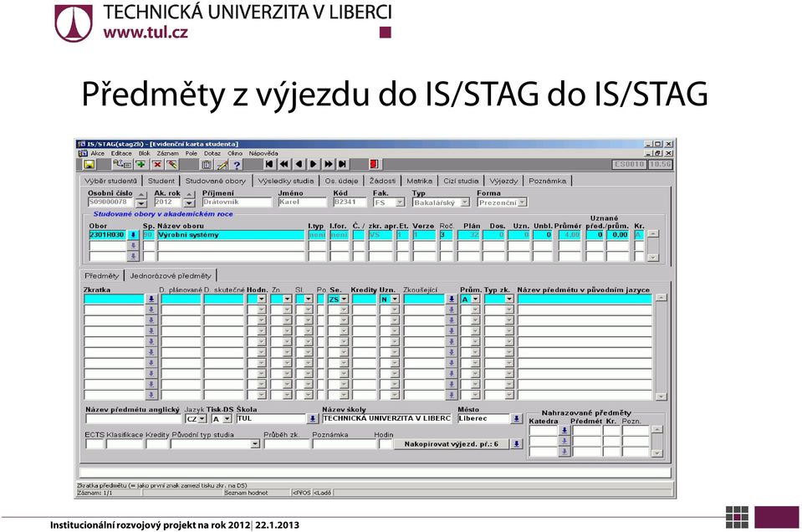Expand the Prům. dropdown showing A
Viewport: 802px width, 532px height.
click(x=475, y=299)
